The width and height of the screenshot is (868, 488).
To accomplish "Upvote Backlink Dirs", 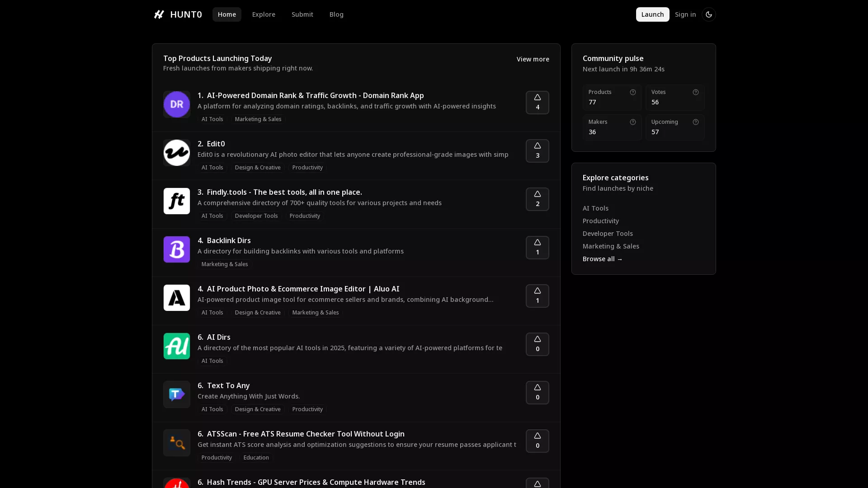I will point(537,248).
